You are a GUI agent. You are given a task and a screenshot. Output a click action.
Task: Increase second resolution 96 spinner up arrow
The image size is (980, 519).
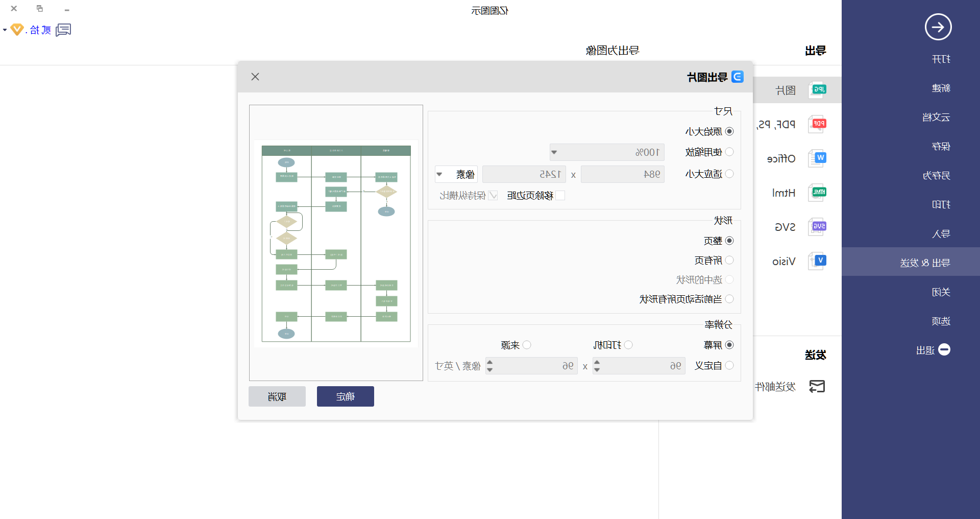(x=489, y=362)
